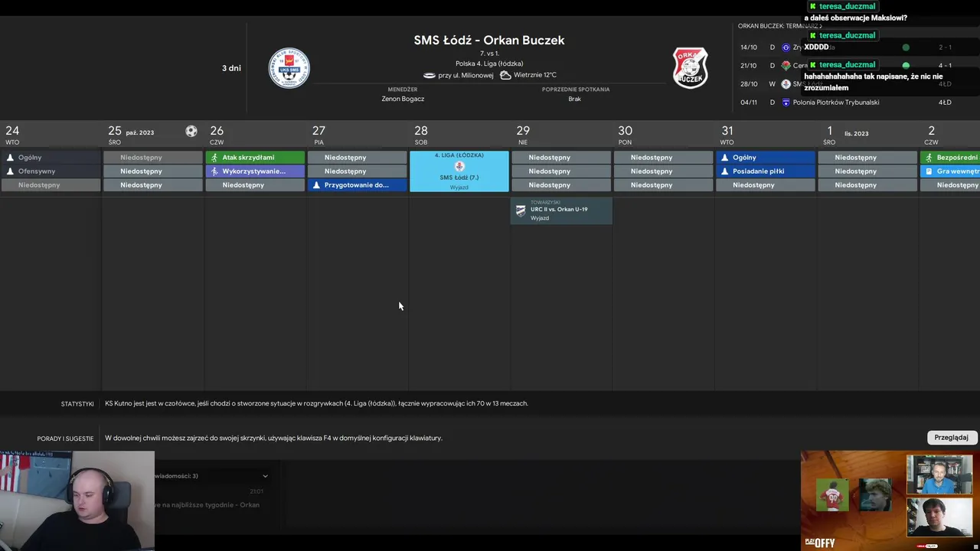Click board icon in Gra wewnętr... session
The image size is (980, 551).
point(929,171)
